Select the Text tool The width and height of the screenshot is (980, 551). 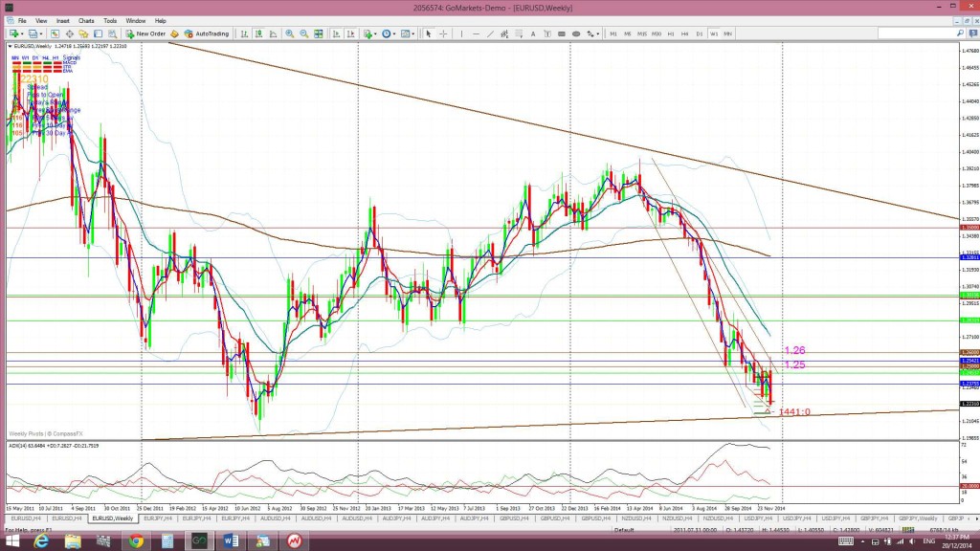[x=533, y=33]
